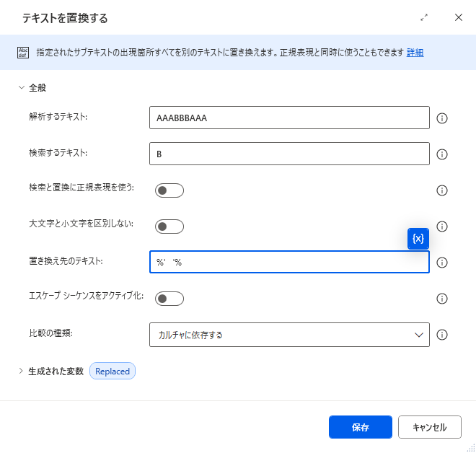Click info icon beside 置き換え先のテキスト field

click(x=441, y=263)
